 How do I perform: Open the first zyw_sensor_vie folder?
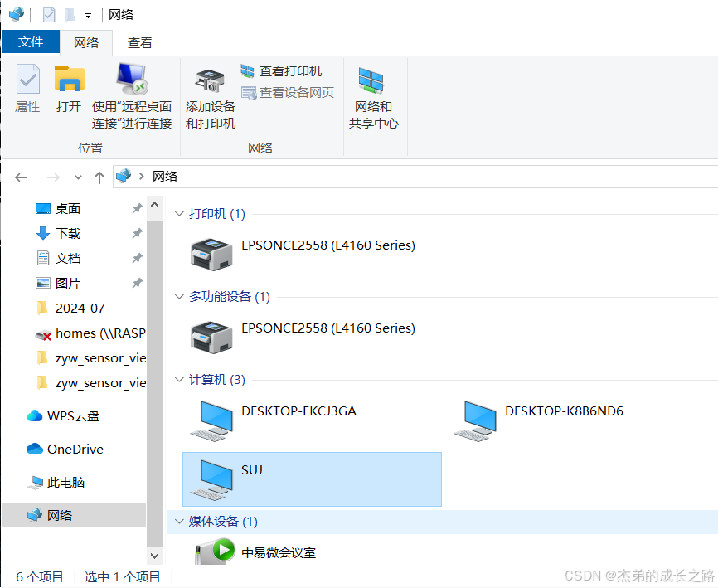(91, 357)
